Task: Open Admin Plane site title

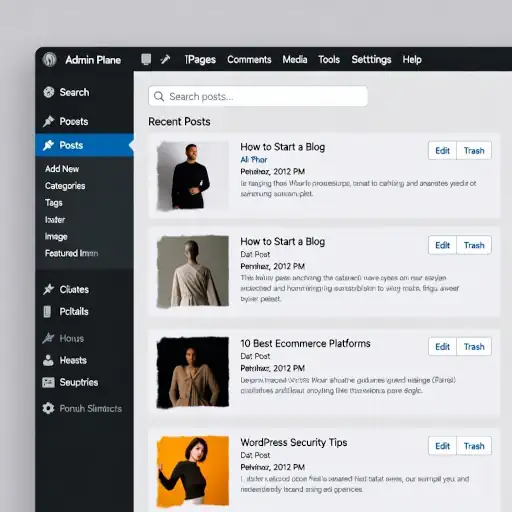Action: (93, 60)
